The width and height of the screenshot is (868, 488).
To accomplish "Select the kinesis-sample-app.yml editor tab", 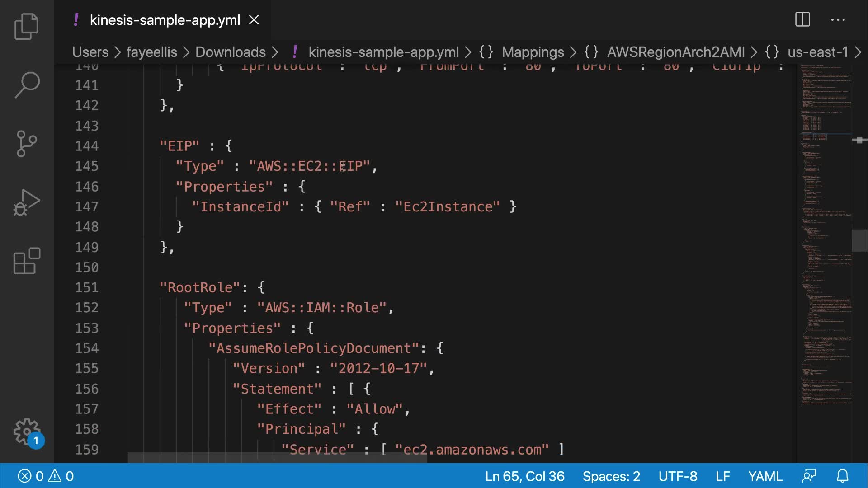I will tap(165, 20).
